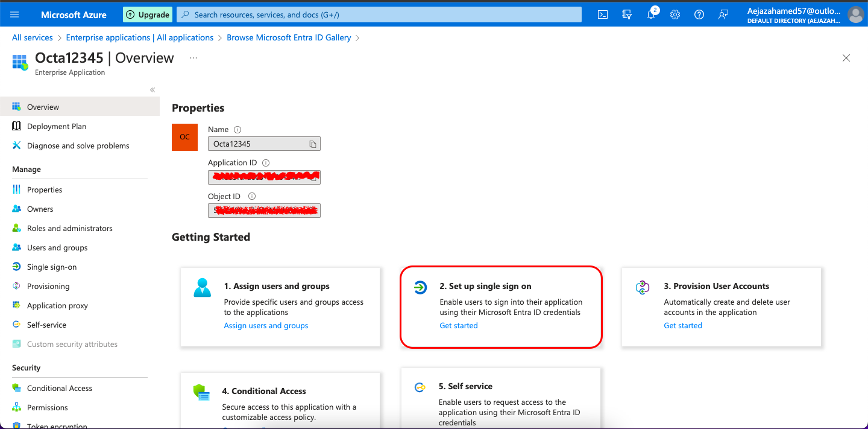868x429 pixels.
Task: Click the search resources box
Action: tap(379, 14)
